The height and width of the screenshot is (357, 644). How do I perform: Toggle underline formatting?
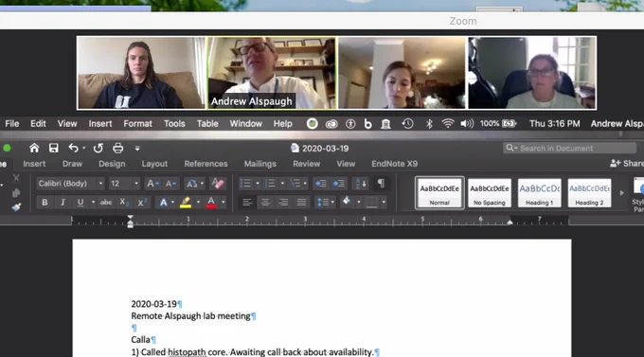point(80,202)
